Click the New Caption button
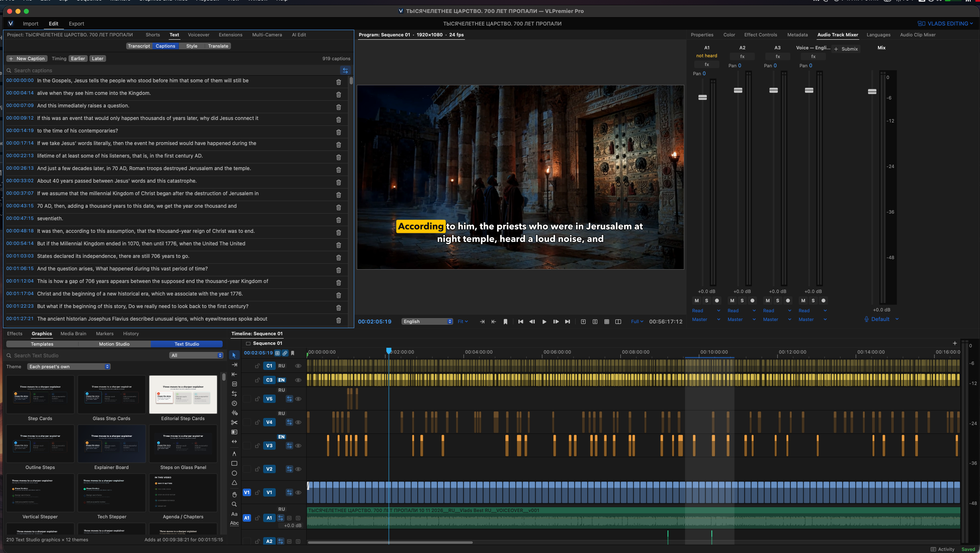The width and height of the screenshot is (980, 553). point(27,59)
